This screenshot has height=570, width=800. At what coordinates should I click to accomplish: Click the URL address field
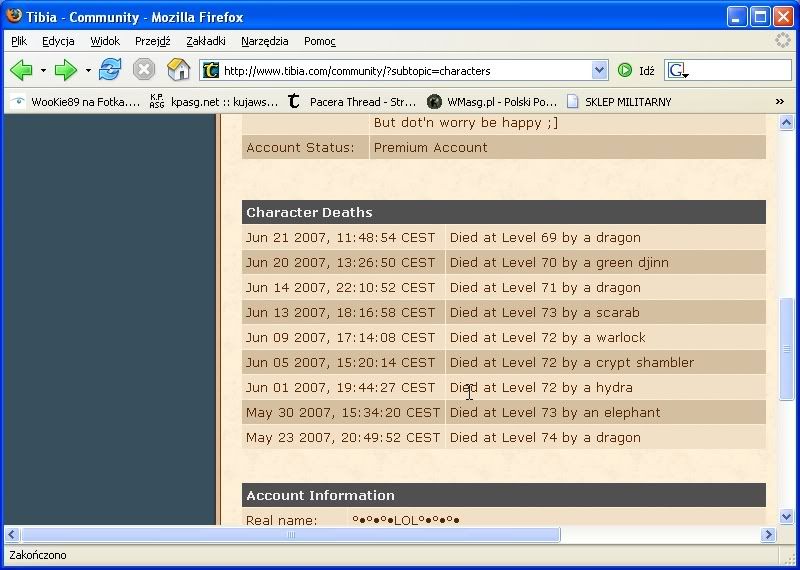[406, 70]
